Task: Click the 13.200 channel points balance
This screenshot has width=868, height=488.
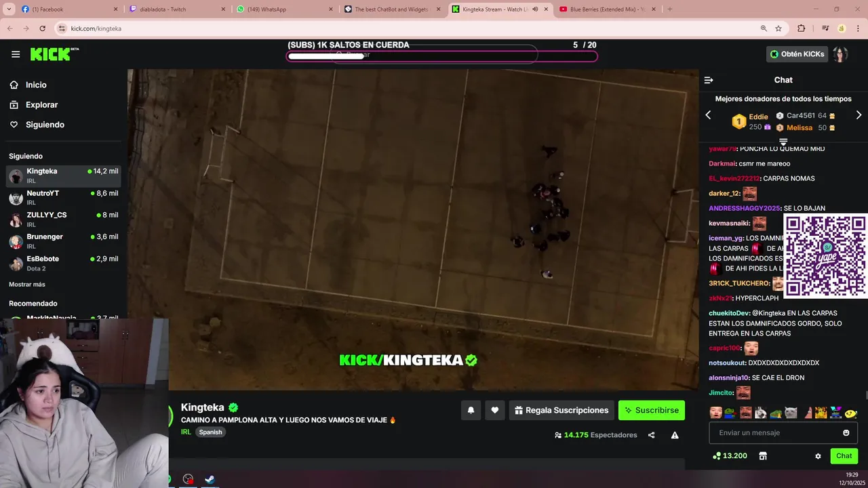Action: [730, 456]
